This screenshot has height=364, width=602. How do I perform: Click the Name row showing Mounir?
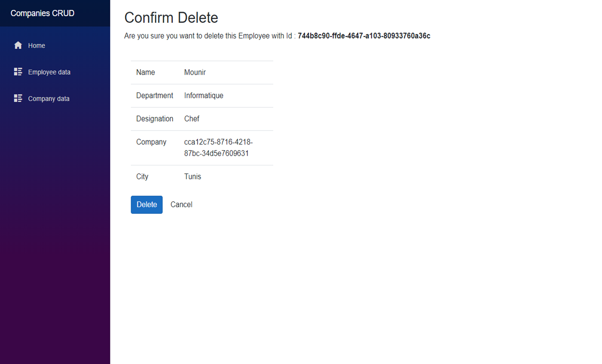(x=195, y=72)
